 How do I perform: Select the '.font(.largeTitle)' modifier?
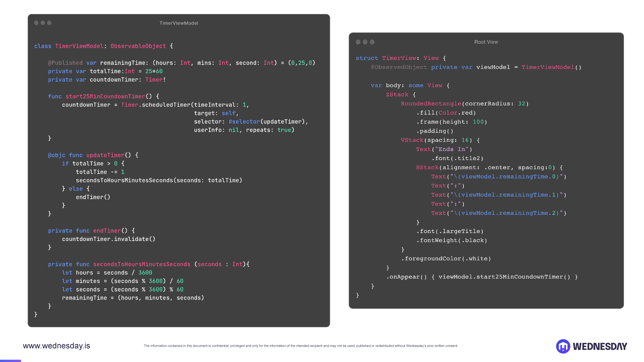[450, 231]
